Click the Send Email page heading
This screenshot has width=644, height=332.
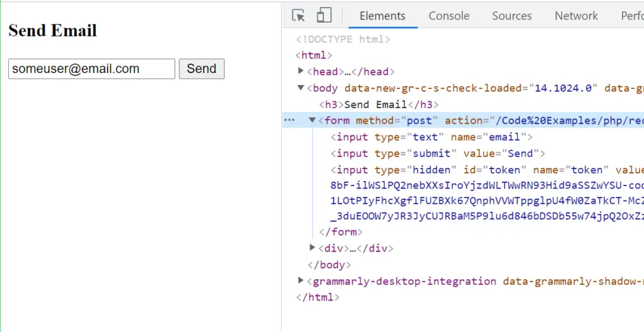pyautogui.click(x=53, y=30)
